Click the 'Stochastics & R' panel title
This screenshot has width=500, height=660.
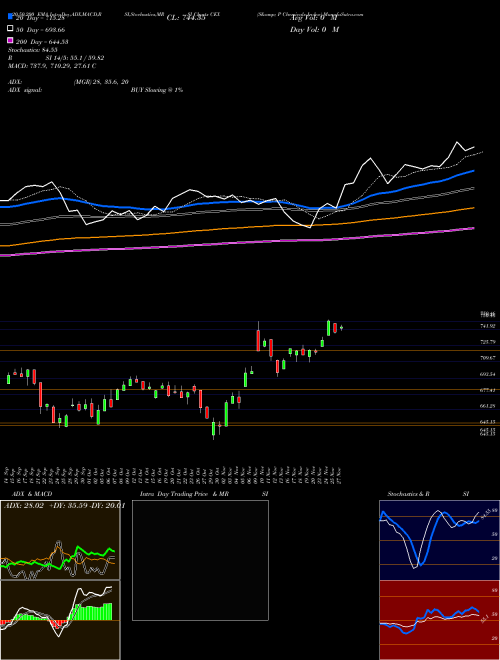408,494
